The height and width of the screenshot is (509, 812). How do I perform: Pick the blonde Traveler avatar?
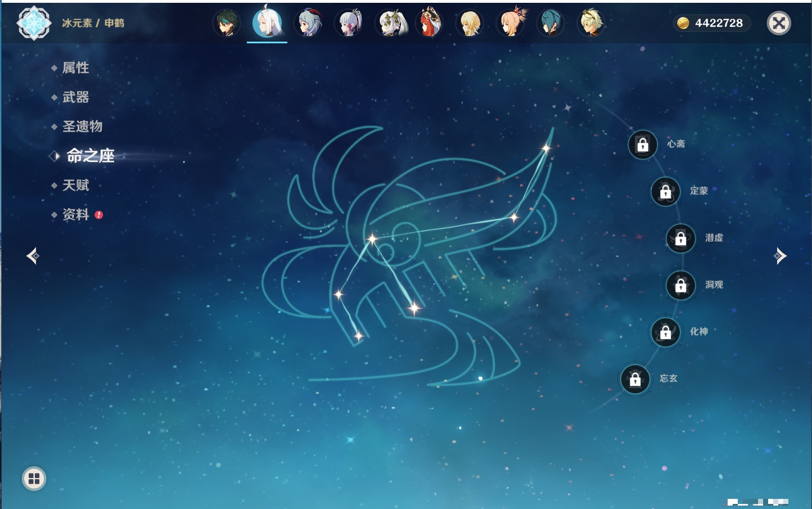tap(470, 23)
